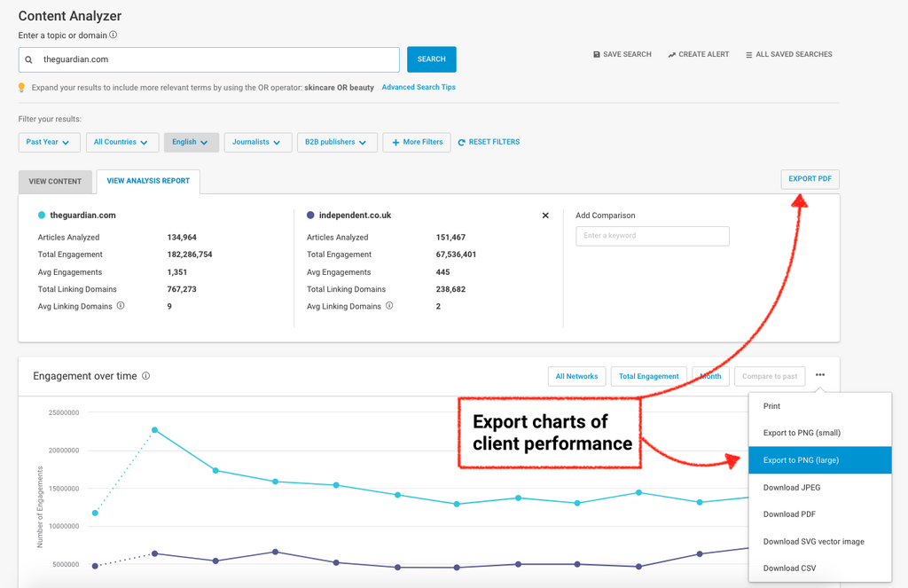Remove independent.co.uk comparison with the X
Screen dimensions: 908x588
(x=545, y=216)
